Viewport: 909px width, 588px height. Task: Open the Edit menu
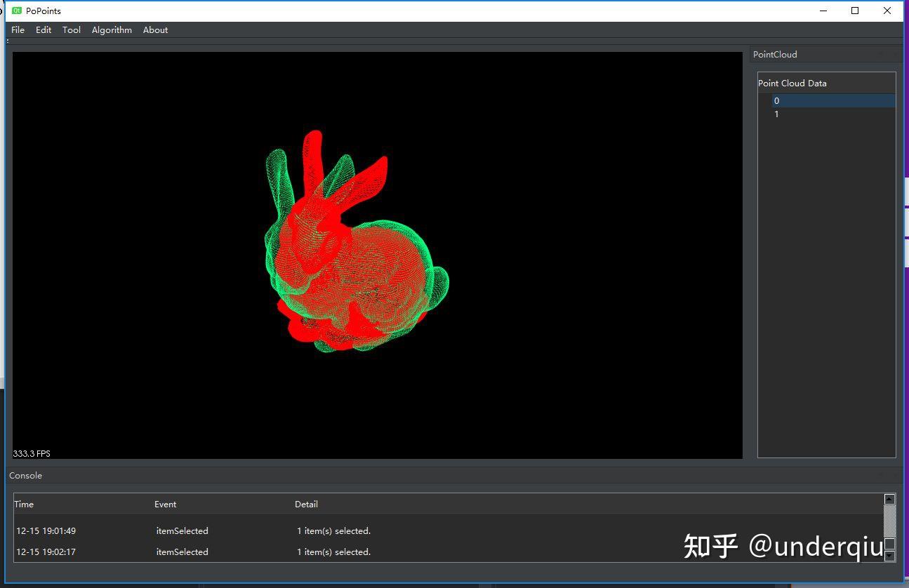pyautogui.click(x=44, y=30)
